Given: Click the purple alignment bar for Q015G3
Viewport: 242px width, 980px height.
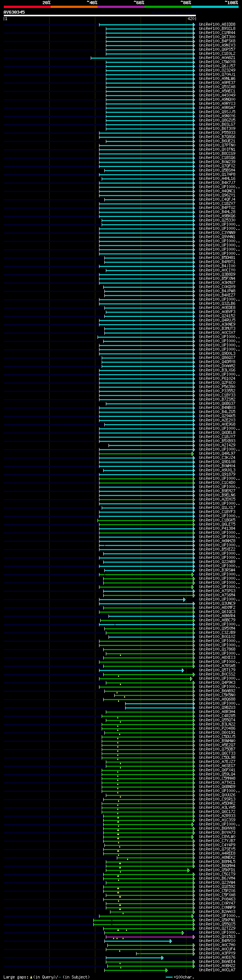Looking at the screenshot, I should pos(150,937).
